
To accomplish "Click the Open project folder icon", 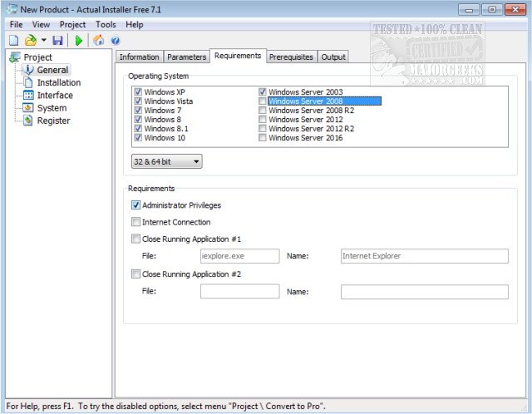I will point(31,41).
